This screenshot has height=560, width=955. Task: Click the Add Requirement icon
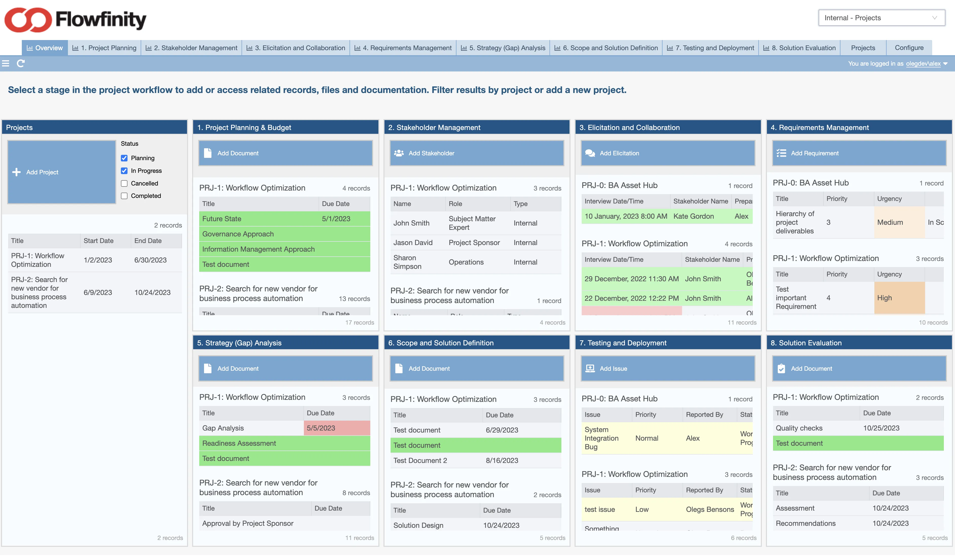point(782,153)
